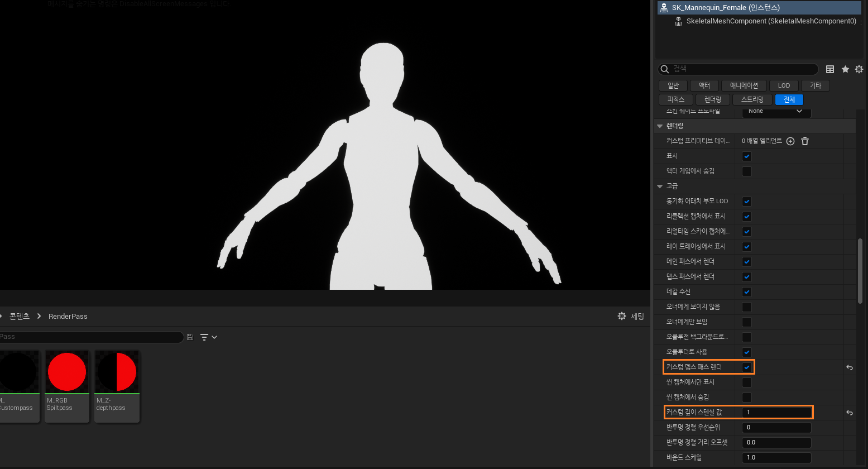Image resolution: width=868 pixels, height=469 pixels.
Task: Click the add array element plus icon
Action: pyautogui.click(x=790, y=141)
